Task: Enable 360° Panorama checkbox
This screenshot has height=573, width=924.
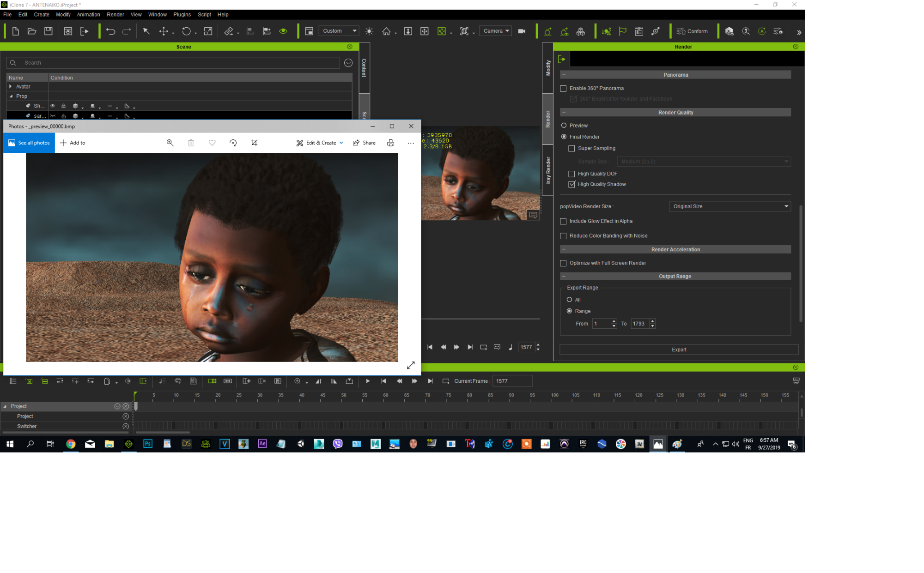Action: [x=563, y=88]
